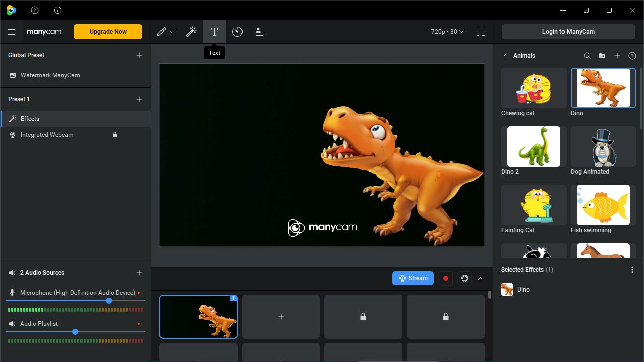The width and height of the screenshot is (644, 362).
Task: Select the Integrated Webcam layer
Action: 75,135
